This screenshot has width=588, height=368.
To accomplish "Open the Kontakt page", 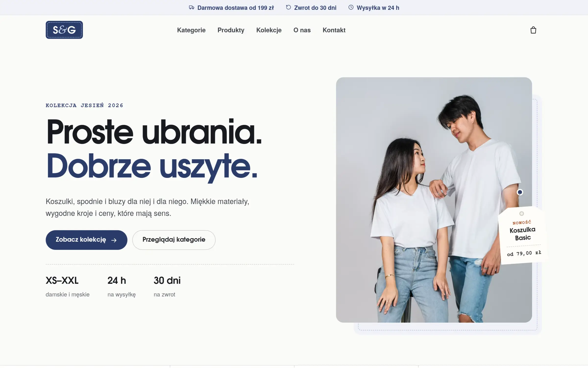I will coord(334,30).
